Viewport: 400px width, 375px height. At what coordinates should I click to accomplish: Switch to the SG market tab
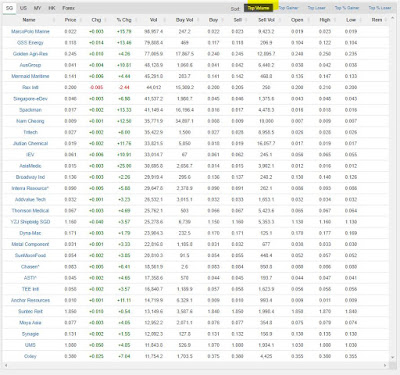click(9, 8)
